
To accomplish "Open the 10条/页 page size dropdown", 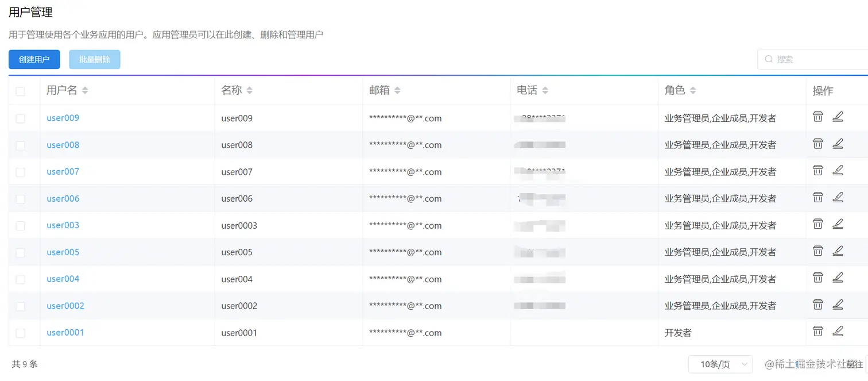I will (x=720, y=364).
